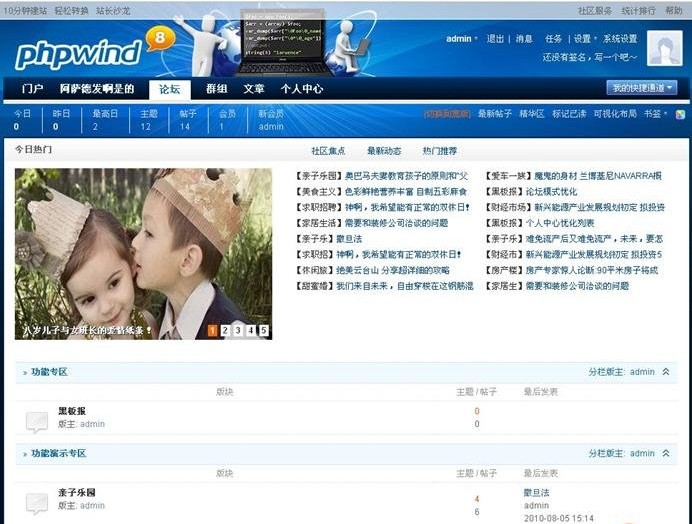Switch to 社区焦点 tab

point(328,151)
